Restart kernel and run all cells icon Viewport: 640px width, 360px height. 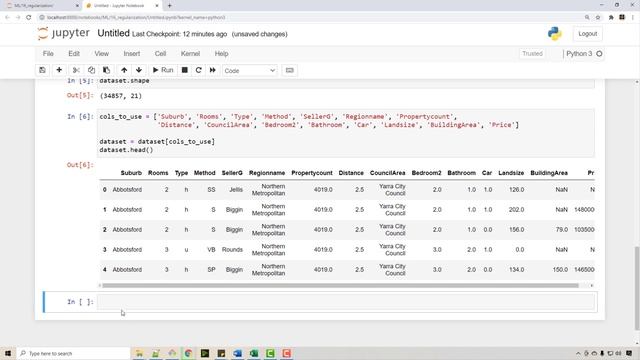coord(213,70)
